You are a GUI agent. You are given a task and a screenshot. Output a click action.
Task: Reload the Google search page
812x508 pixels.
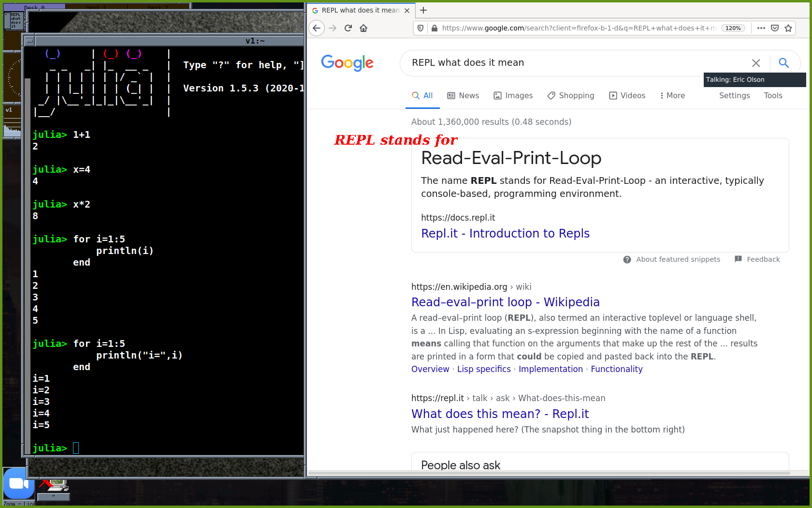348,28
